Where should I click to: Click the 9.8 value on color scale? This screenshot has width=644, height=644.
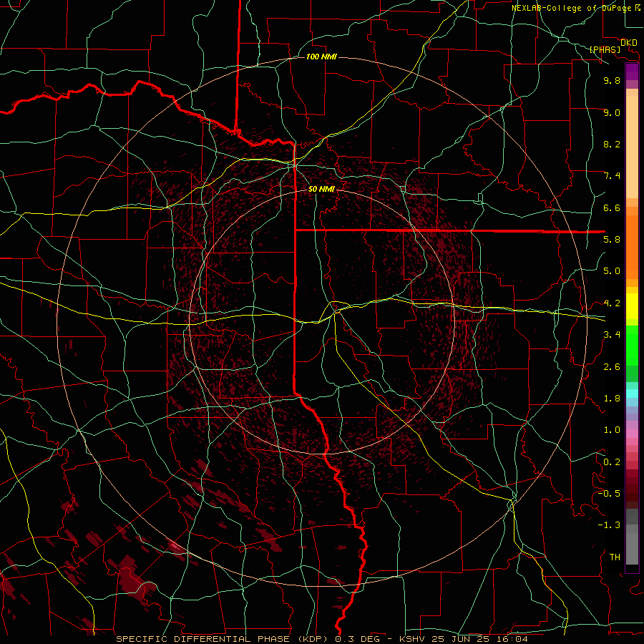[x=612, y=80]
